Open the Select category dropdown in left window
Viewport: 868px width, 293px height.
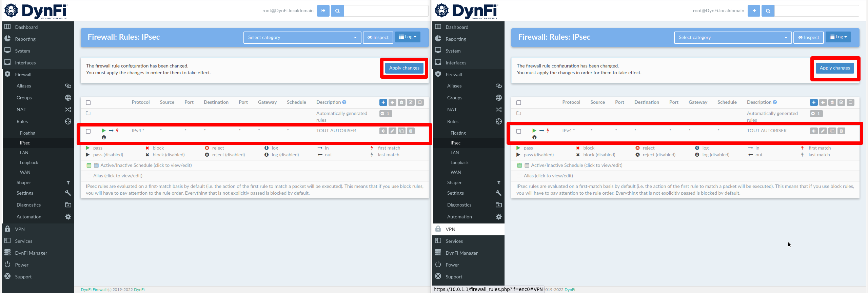pyautogui.click(x=302, y=37)
